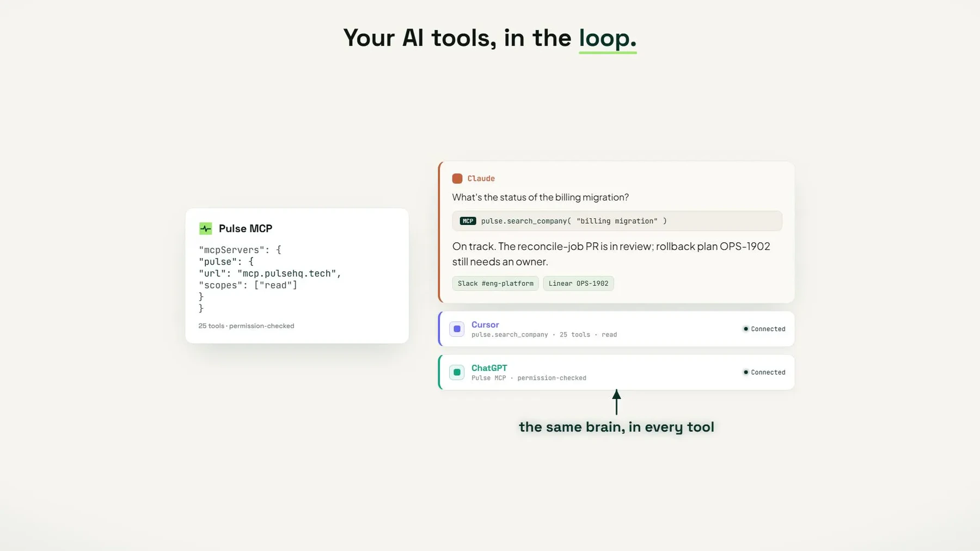Click the Claude orange square icon
The width and height of the screenshot is (980, 551).
click(x=457, y=179)
